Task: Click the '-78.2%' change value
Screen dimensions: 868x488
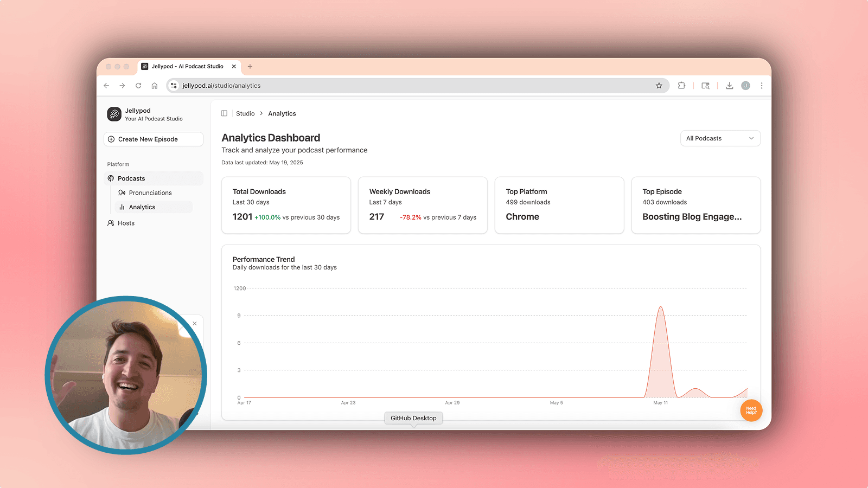Action: (411, 217)
